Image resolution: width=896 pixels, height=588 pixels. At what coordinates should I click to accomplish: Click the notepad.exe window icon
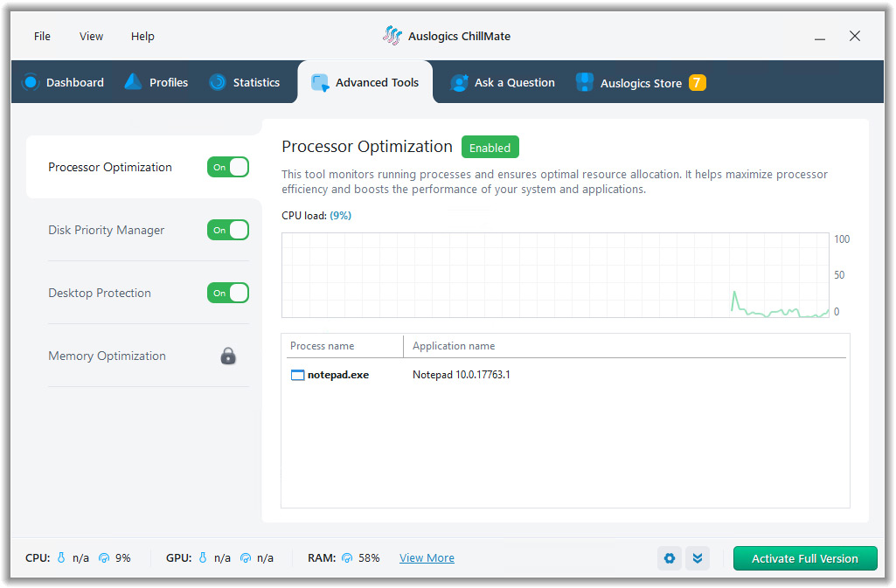298,375
